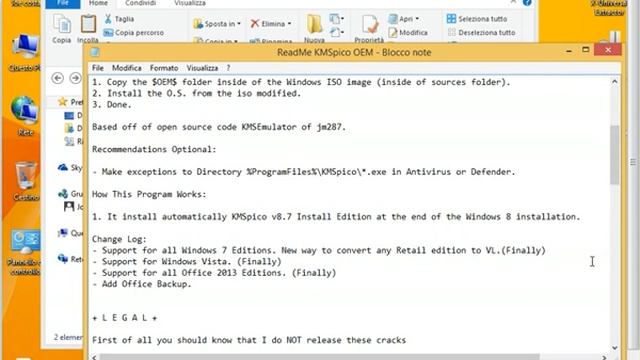Open the Notepad Formato menu

pos(164,68)
